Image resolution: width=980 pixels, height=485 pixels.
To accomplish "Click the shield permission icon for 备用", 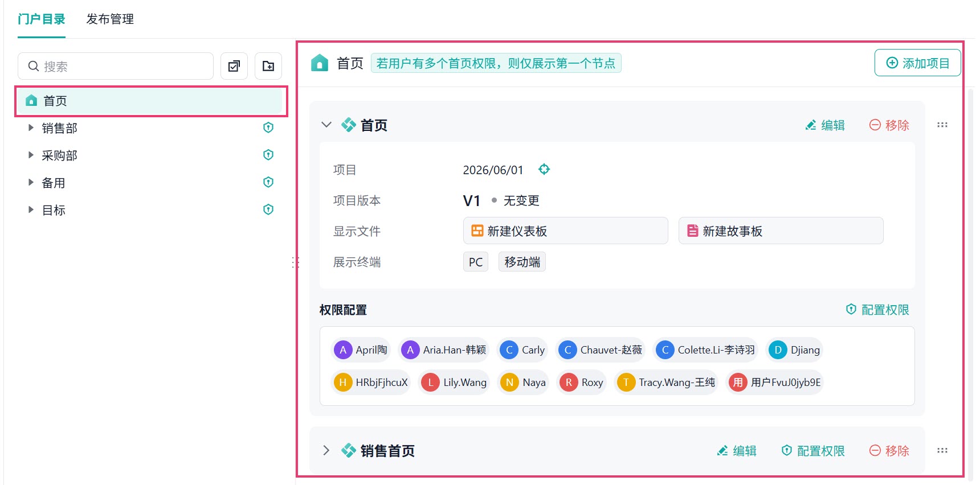I will [x=268, y=182].
